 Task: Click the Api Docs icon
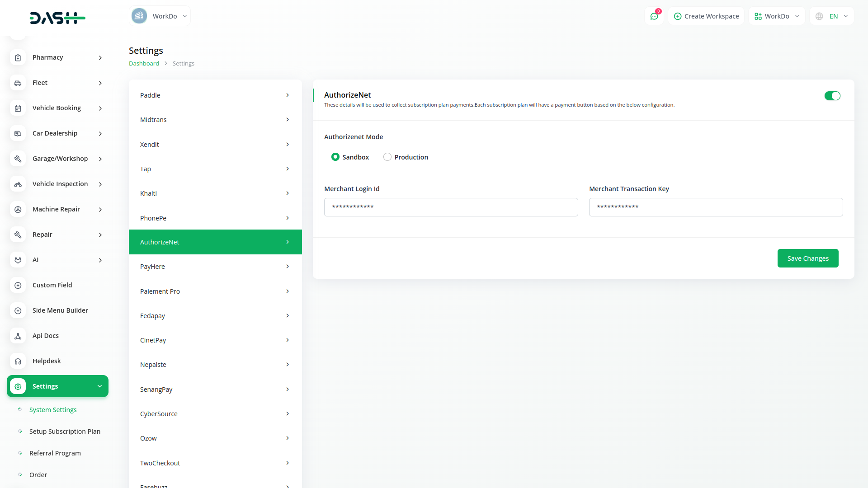pos(18,336)
